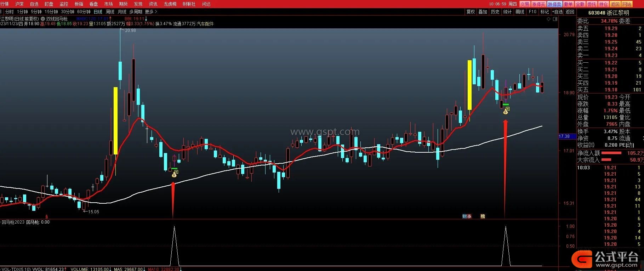The height and width of the screenshot is (271, 644).
Task: Open the 统计 statistics tool
Action: click(507, 12)
